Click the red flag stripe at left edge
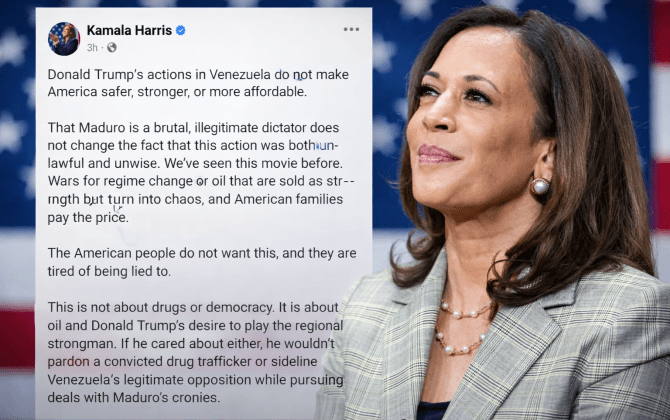The width and height of the screenshot is (670, 420). point(17,338)
